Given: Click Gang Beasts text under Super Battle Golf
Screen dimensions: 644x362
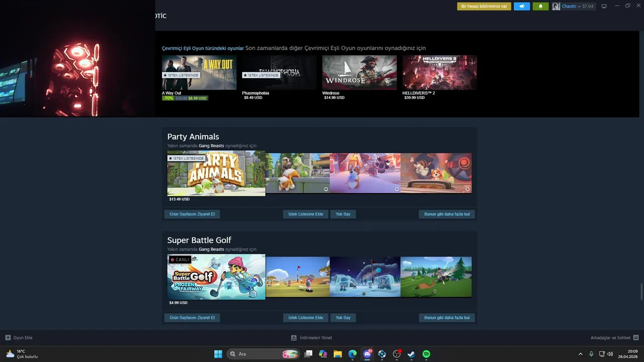Looking at the screenshot, I should point(211,249).
